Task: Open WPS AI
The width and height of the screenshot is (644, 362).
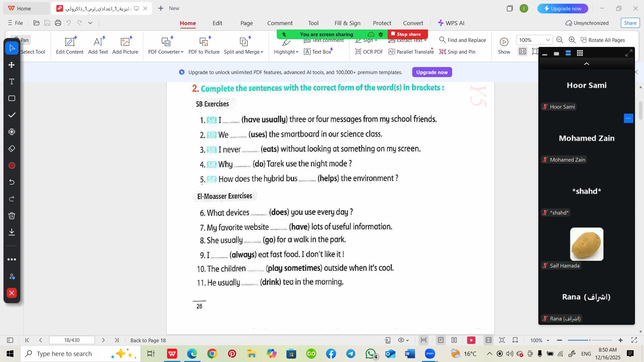Action: (x=451, y=23)
